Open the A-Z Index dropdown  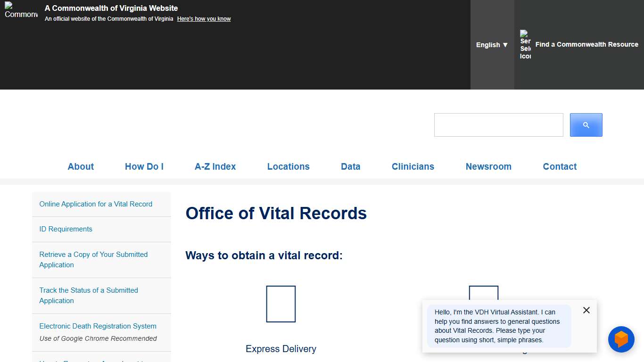point(215,166)
